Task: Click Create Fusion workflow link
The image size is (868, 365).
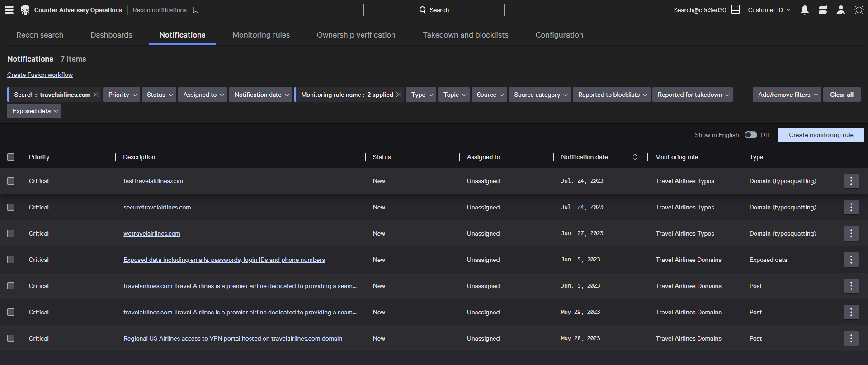Action: [40, 75]
